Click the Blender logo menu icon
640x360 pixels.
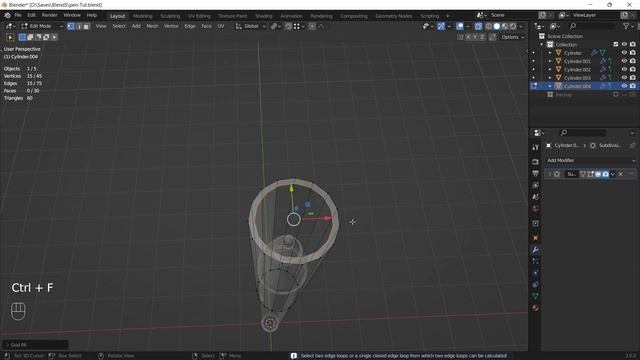[7, 15]
